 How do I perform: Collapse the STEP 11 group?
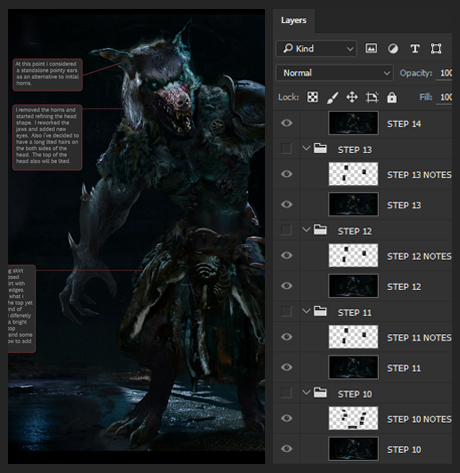306,311
